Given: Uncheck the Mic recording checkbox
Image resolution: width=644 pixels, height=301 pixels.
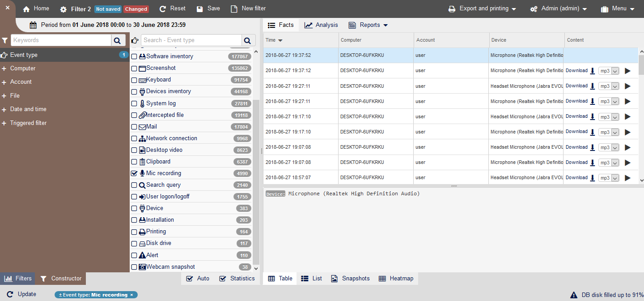Looking at the screenshot, I should tap(134, 173).
